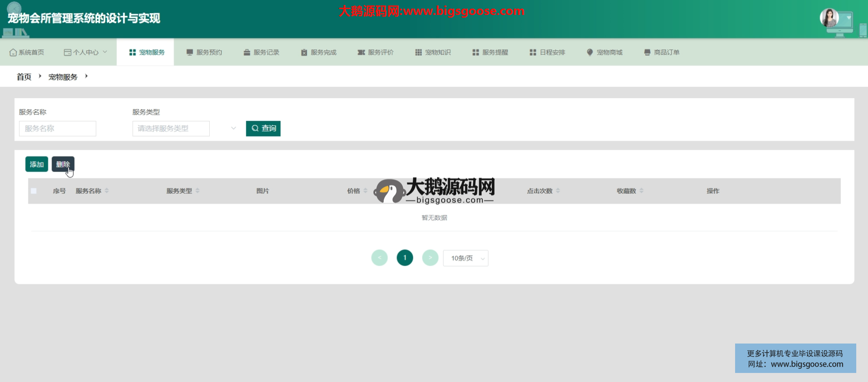Sort table by 服务名称 column
Image resolution: width=868 pixels, height=382 pixels.
pos(107,191)
